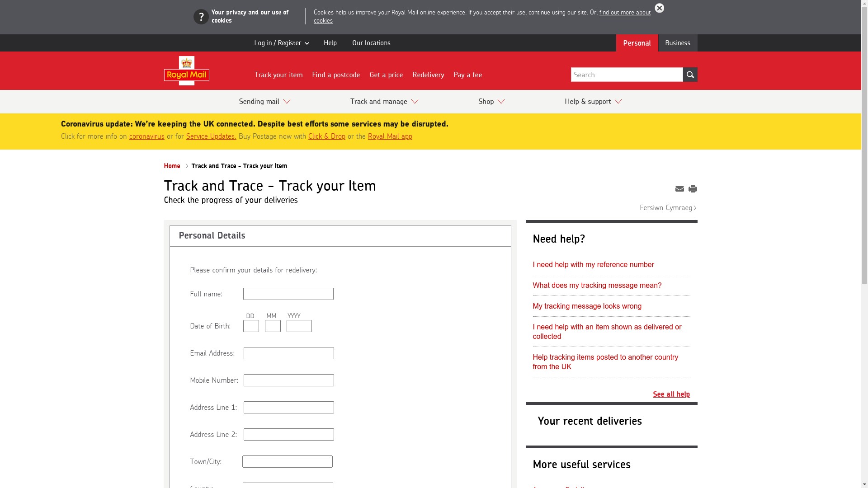Select the Business account toggle
Image resolution: width=868 pixels, height=488 pixels.
click(x=678, y=42)
